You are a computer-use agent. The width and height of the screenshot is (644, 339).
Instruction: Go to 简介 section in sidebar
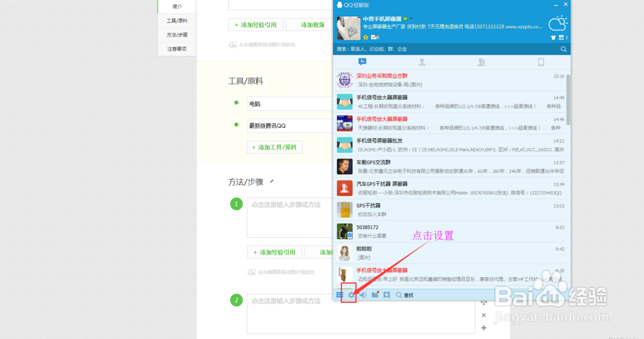[x=177, y=6]
